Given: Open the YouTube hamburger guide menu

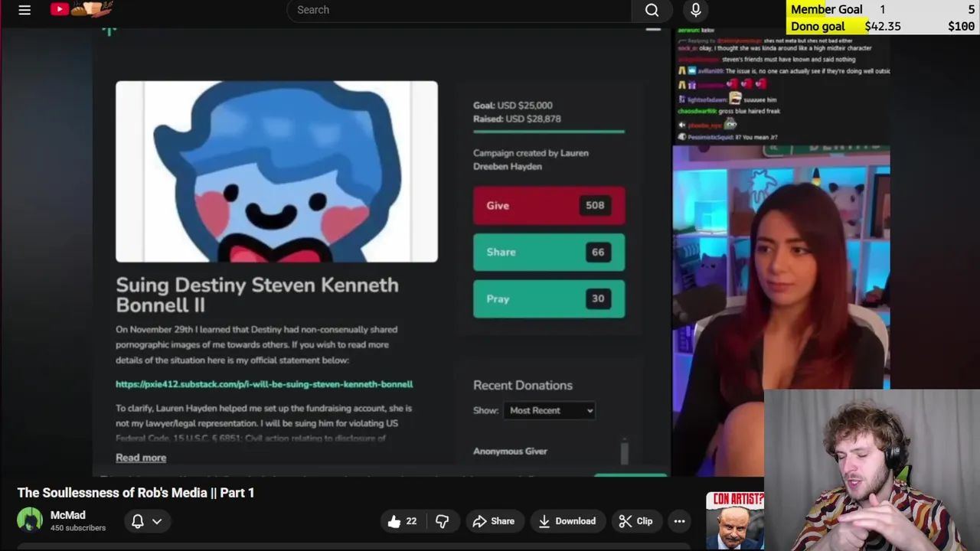Looking at the screenshot, I should (24, 10).
